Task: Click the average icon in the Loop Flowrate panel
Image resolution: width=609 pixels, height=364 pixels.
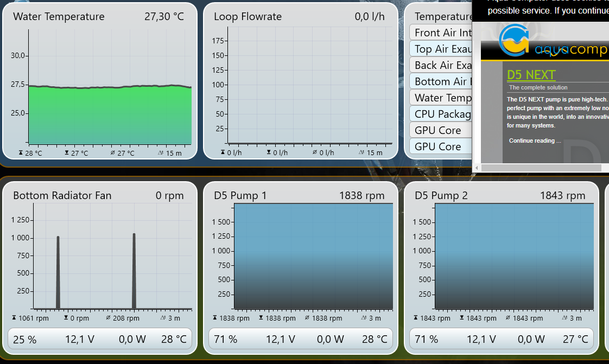Action: pyautogui.click(x=315, y=152)
